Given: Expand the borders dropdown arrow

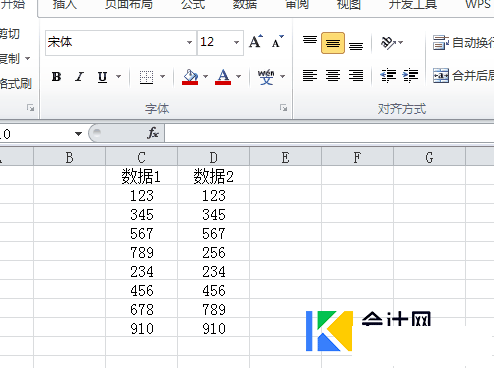Looking at the screenshot, I should [163, 77].
